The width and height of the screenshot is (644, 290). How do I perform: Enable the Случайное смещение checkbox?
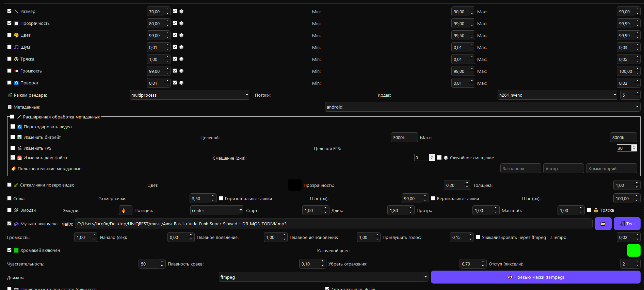(439, 158)
